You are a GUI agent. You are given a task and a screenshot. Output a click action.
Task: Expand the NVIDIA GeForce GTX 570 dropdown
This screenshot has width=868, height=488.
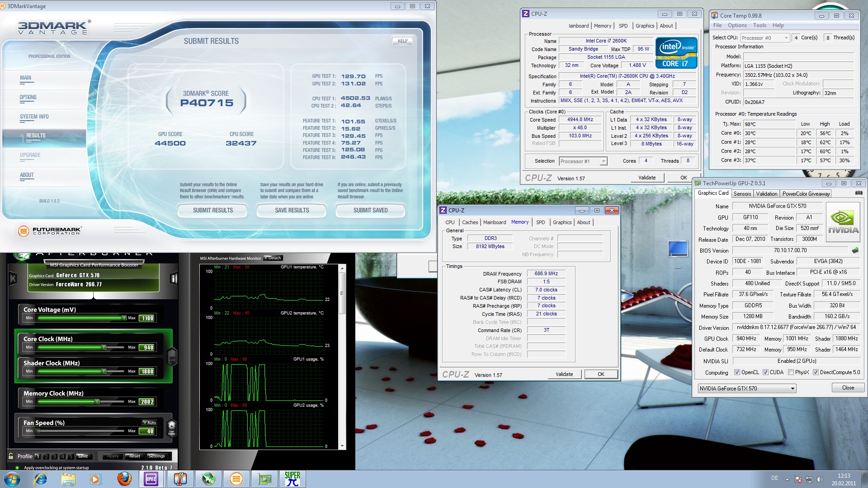792,389
